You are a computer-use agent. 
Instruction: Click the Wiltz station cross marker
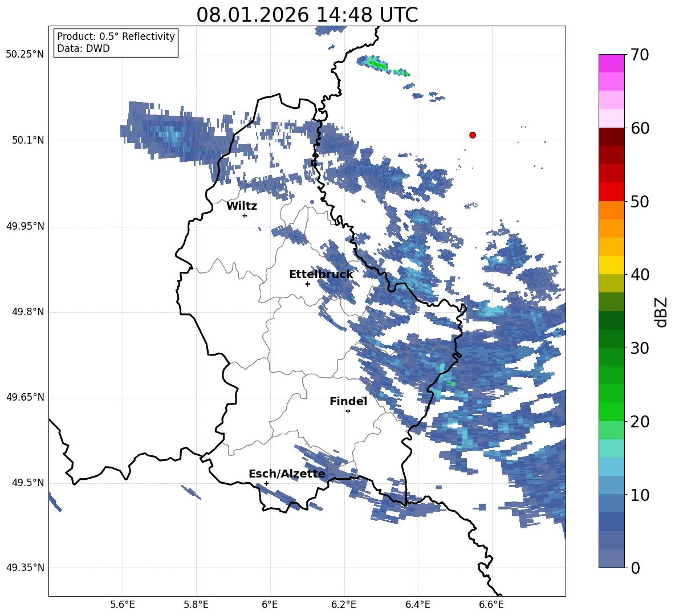[x=245, y=215]
